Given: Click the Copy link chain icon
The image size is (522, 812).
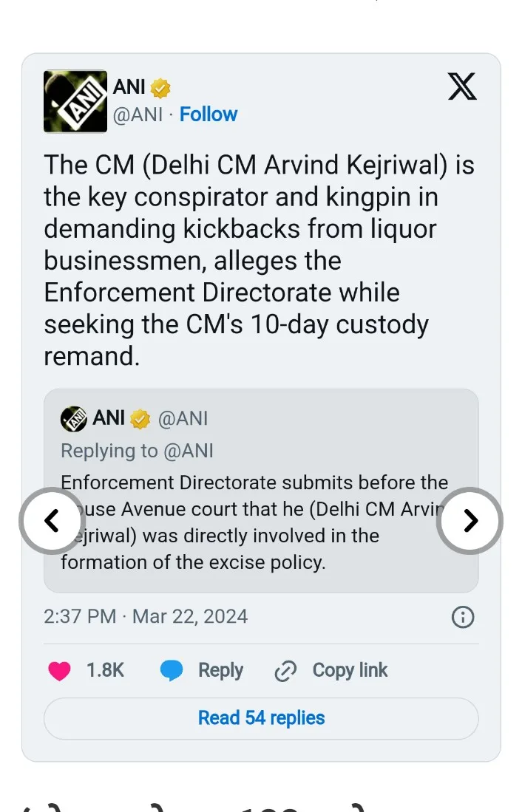Looking at the screenshot, I should tap(285, 671).
